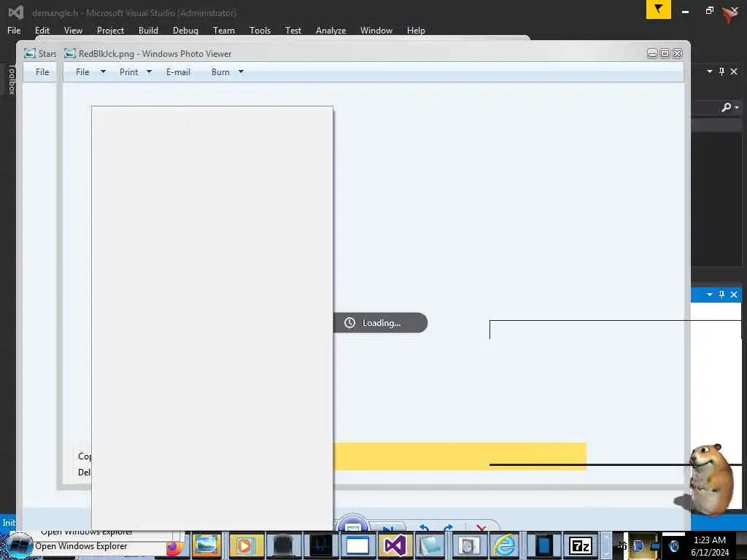Viewport: 747px width, 560px height.
Task: Open the Visual Studio View menu
Action: coord(74,31)
